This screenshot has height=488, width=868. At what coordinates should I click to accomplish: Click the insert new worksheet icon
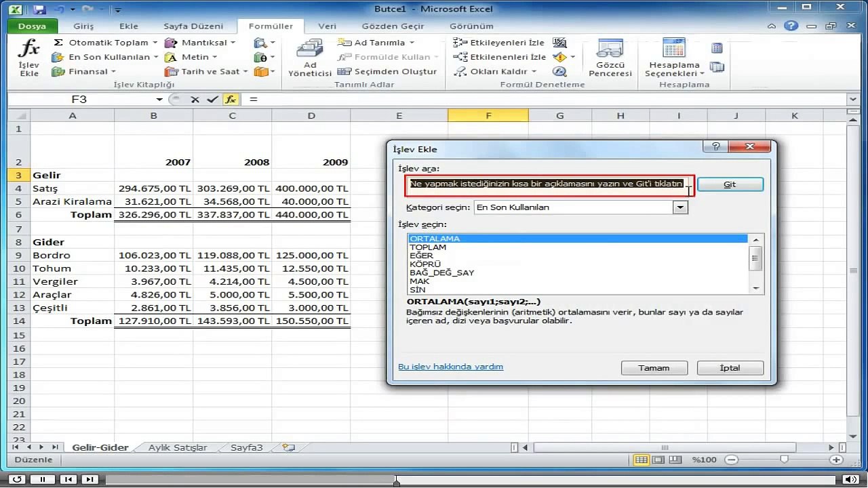[289, 447]
